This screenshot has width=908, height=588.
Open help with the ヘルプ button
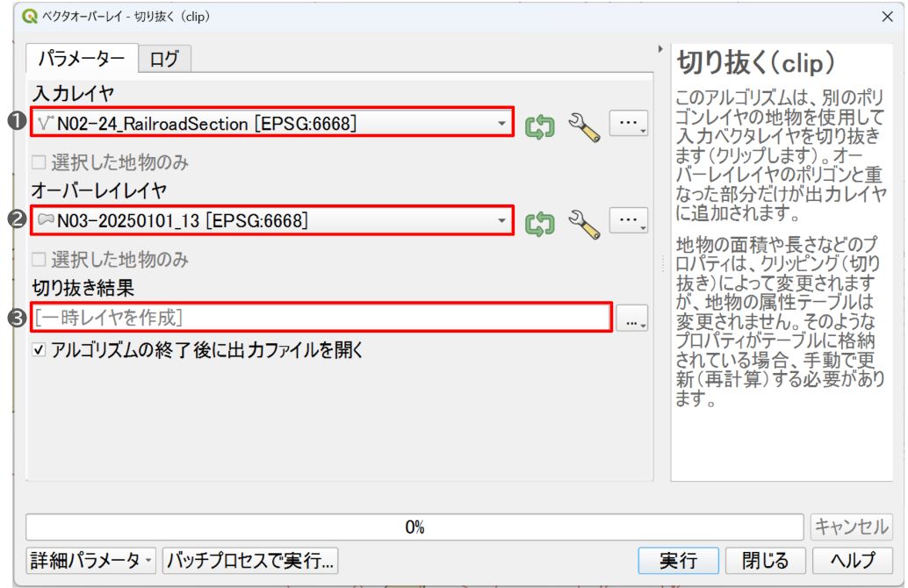[x=853, y=560]
